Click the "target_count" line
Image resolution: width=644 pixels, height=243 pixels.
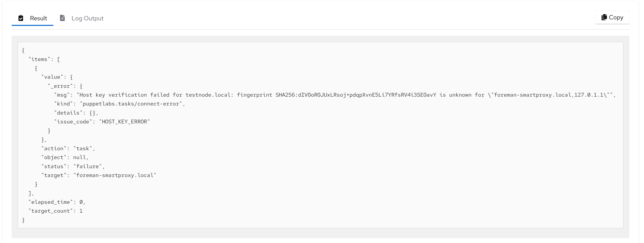[x=55, y=211]
